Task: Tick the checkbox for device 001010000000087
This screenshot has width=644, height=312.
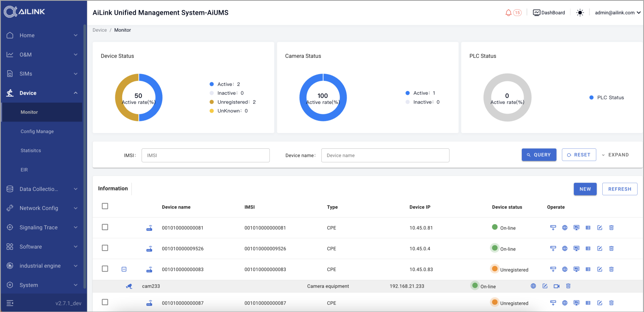Action: pyautogui.click(x=105, y=302)
